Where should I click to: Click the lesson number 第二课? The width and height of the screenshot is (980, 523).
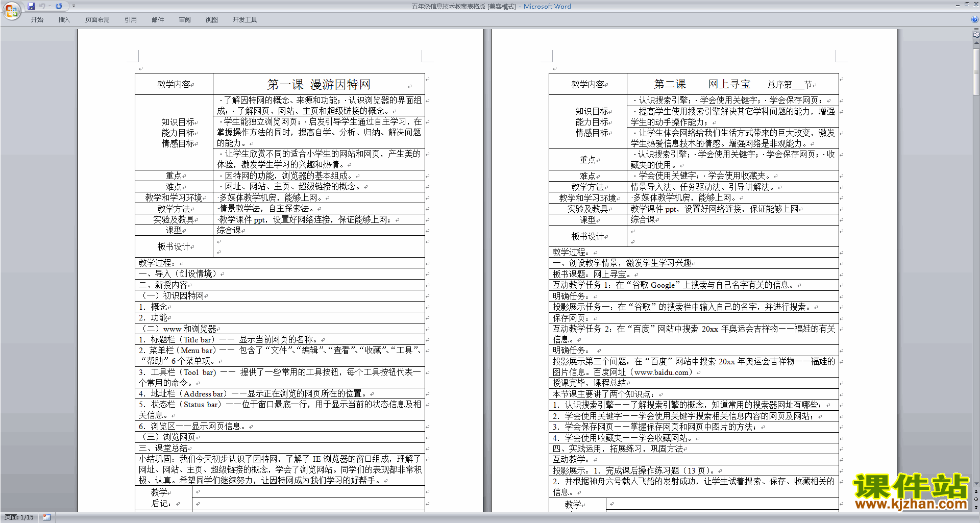tap(670, 84)
